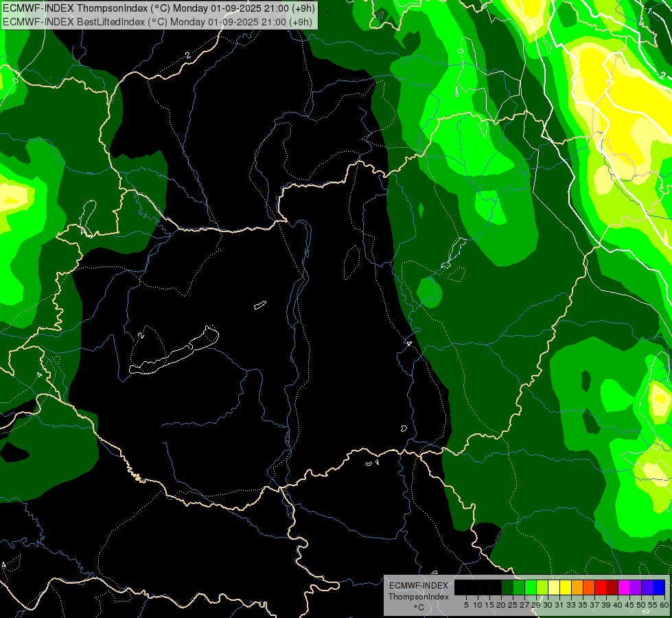The width and height of the screenshot is (672, 618).
Task: Select the purple 45-50 legend swatch
Action: 636,587
